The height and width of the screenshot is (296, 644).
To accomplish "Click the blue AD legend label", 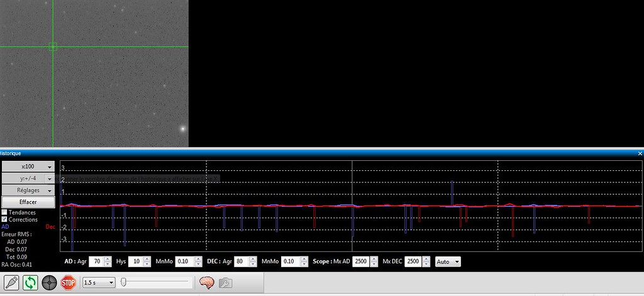I will [5, 227].
